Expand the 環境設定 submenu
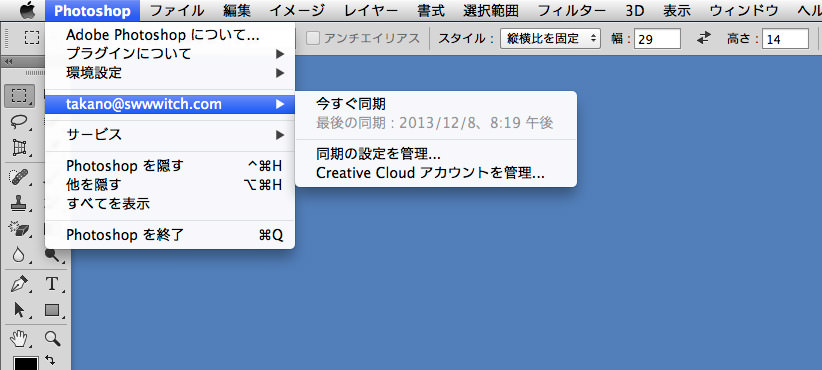This screenshot has width=822, height=370. tap(170, 73)
